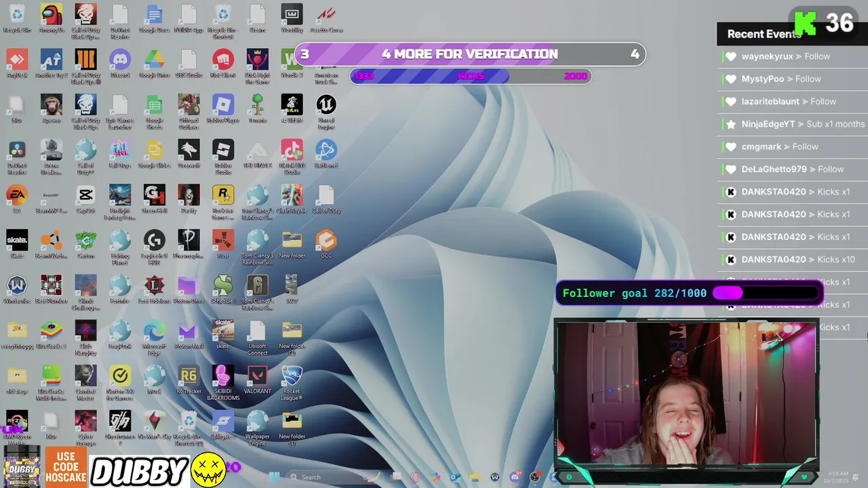Open the Wordility desktop icon

tap(292, 18)
